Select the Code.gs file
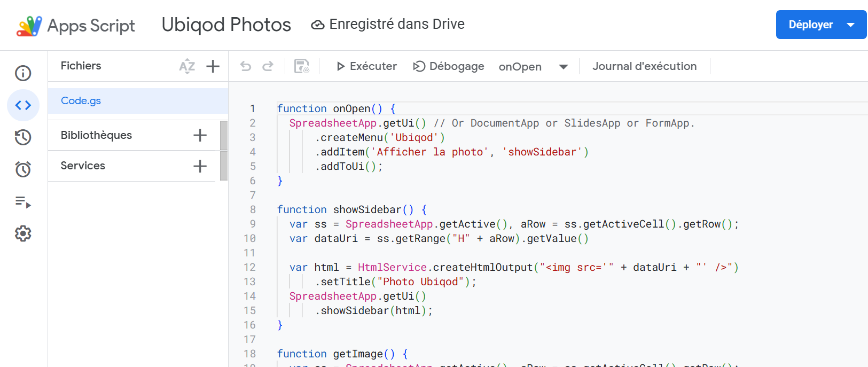Image resolution: width=868 pixels, height=367 pixels. point(81,100)
